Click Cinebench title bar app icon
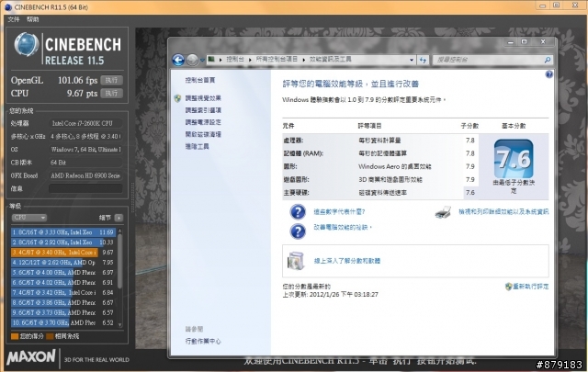This screenshot has height=372, width=588. tap(8, 7)
